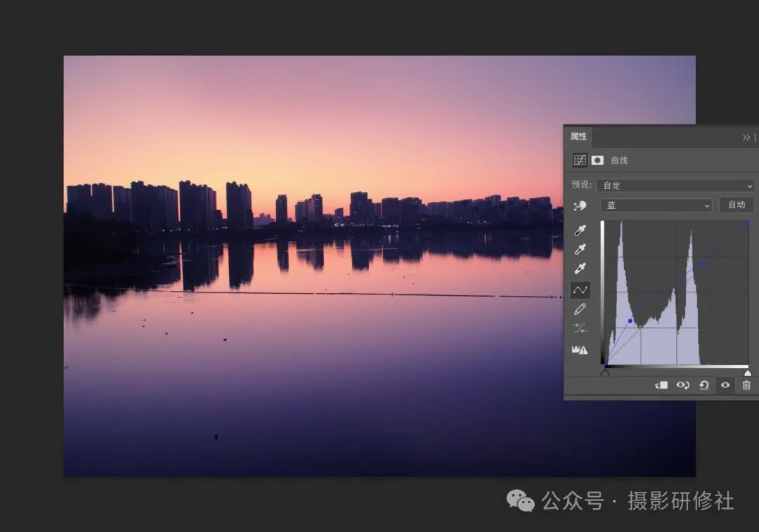
Task: Collapse the panel with the double-arrow icon
Action: 746,138
